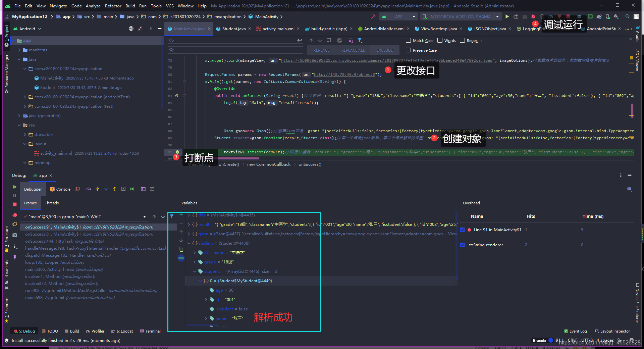Viewport: 644px width, 349px height.
Task: Open the Refactor menu
Action: [113, 6]
